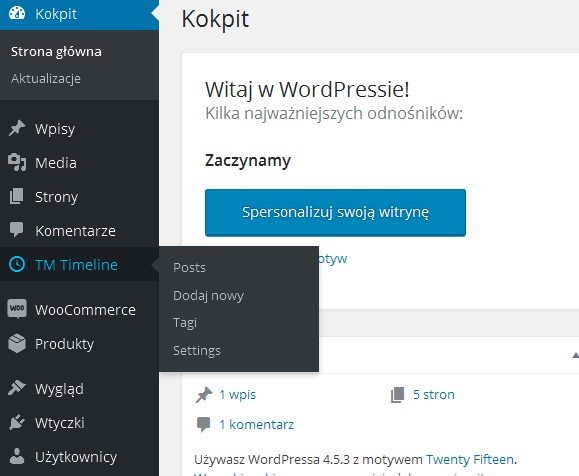Click the Wpisy pushpin icon
The width and height of the screenshot is (579, 476).
tap(17, 129)
